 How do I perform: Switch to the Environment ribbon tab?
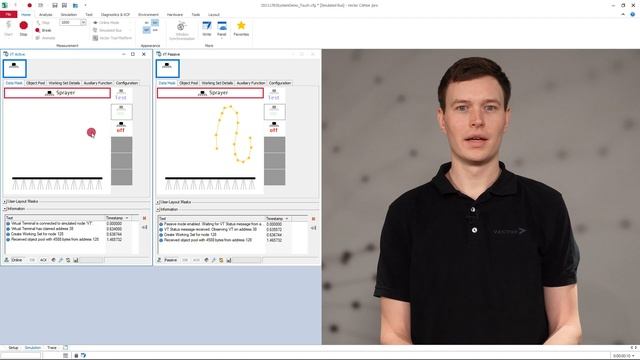tap(148, 14)
